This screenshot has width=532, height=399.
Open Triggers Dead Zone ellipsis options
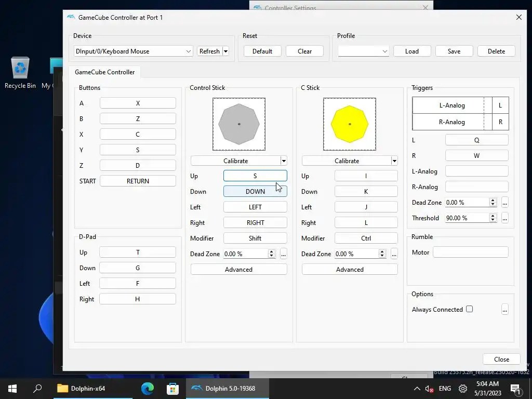coord(505,203)
